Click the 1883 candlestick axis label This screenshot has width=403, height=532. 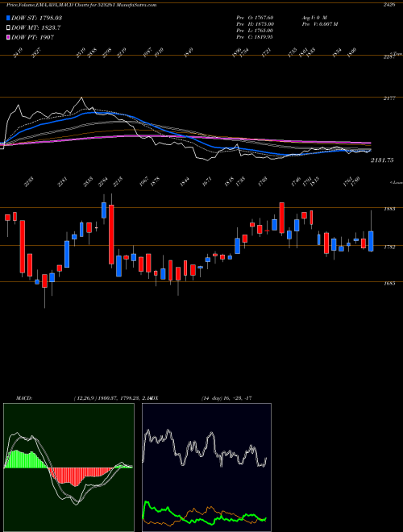click(x=389, y=209)
